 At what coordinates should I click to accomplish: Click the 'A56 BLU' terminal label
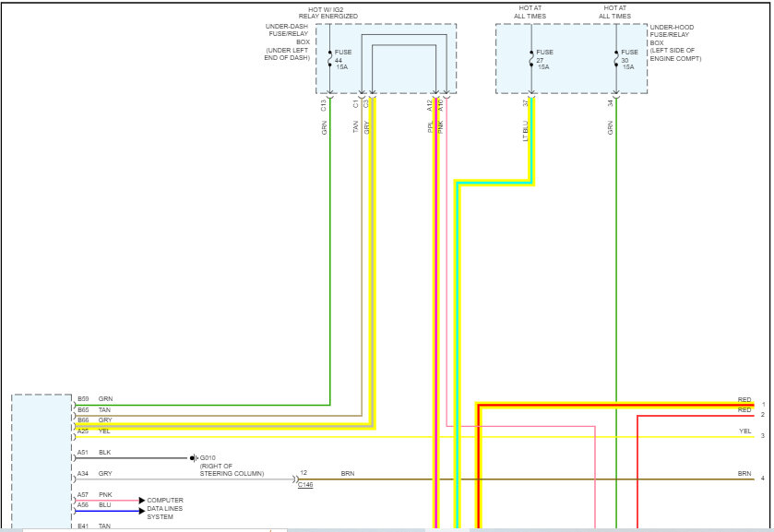[93, 505]
